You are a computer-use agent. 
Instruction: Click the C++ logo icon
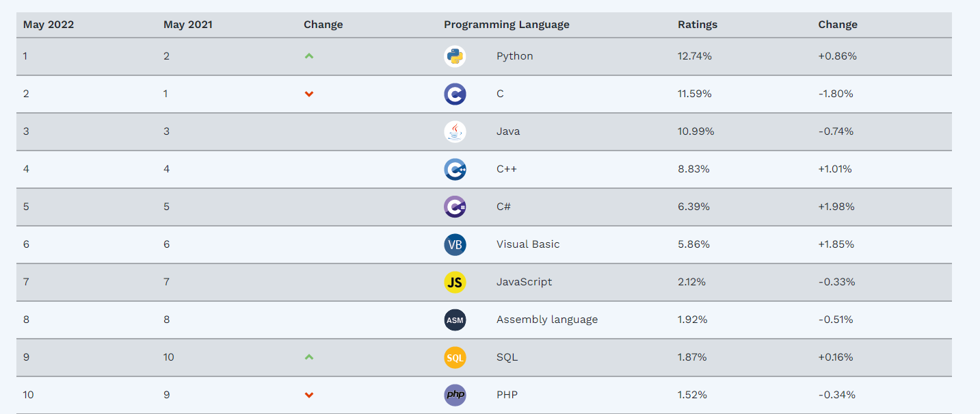click(x=455, y=169)
